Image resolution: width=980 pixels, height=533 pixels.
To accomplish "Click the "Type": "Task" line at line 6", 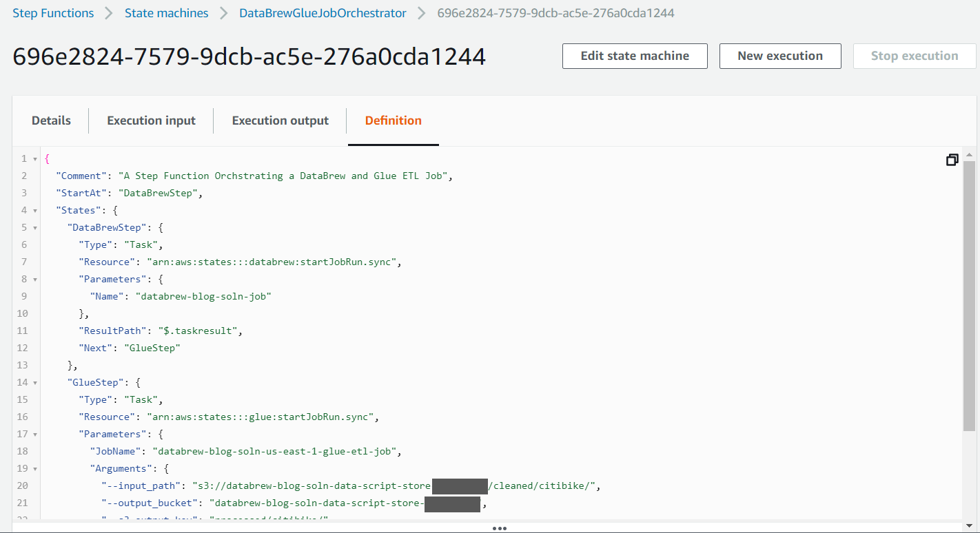I will coord(121,244).
